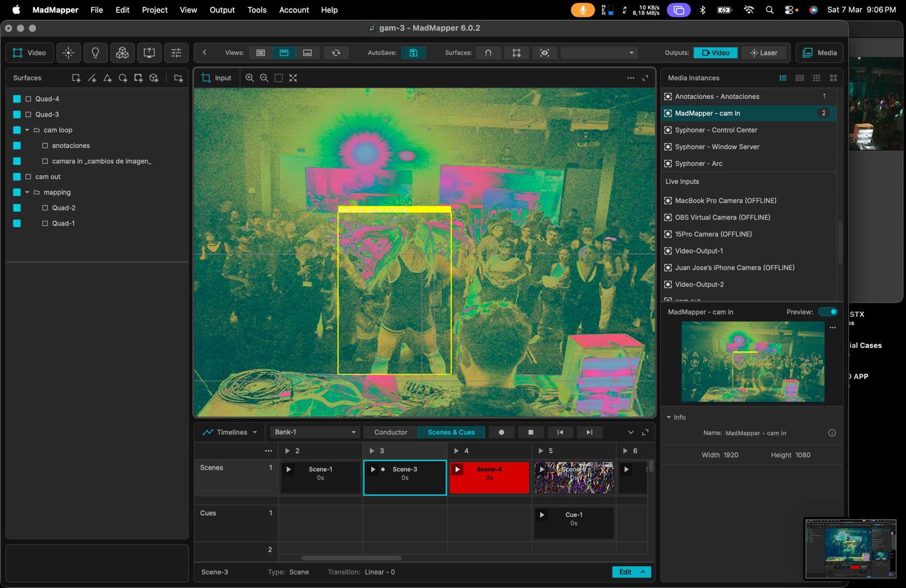
Task: Select camara in _cambios de imagen_ surface
Action: point(101,161)
